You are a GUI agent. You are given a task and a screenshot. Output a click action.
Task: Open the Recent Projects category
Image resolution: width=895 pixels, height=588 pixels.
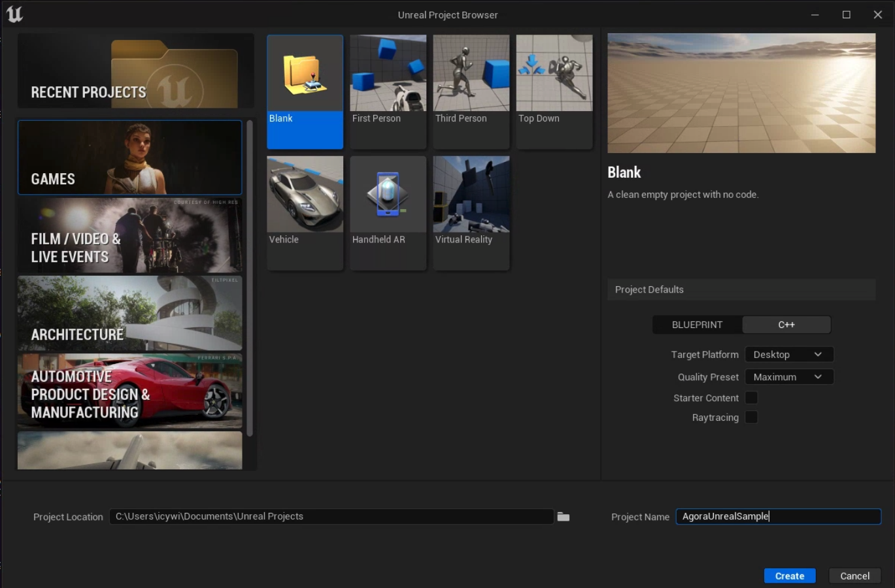coord(135,71)
